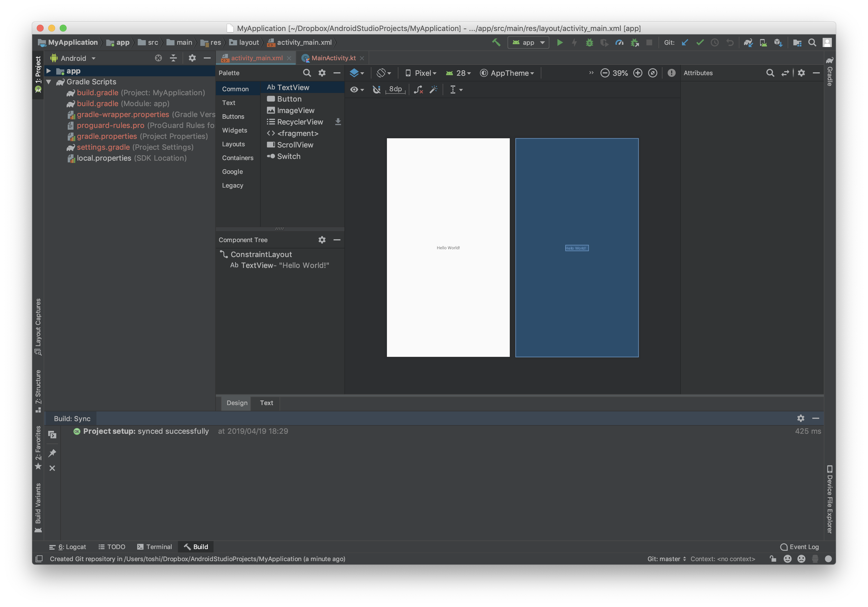This screenshot has width=868, height=607.
Task: Zoom in on the layout editor
Action: pos(638,73)
